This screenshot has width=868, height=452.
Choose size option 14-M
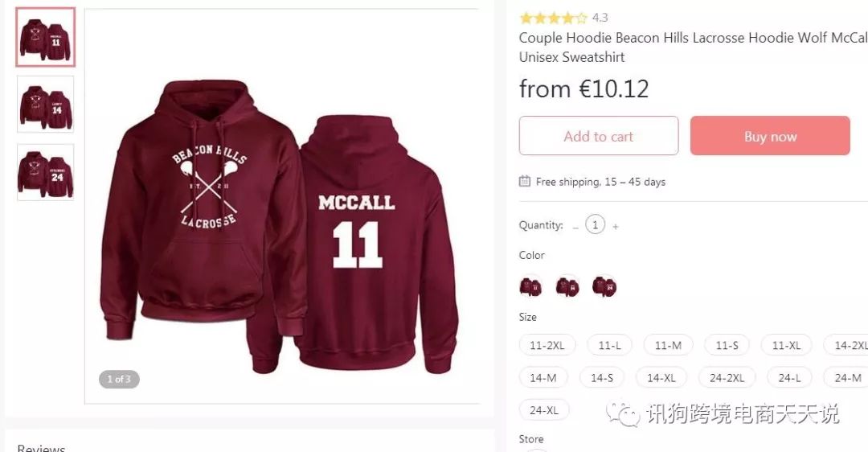[543, 378]
